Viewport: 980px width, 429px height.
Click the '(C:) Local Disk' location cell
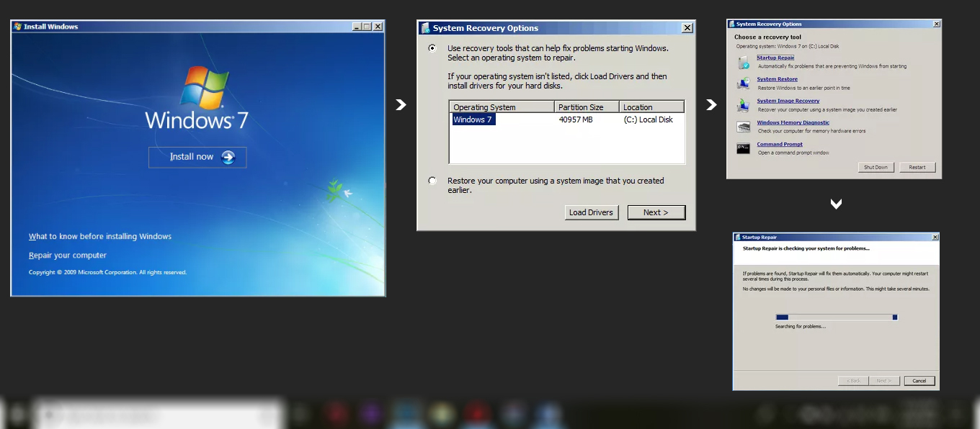(648, 119)
